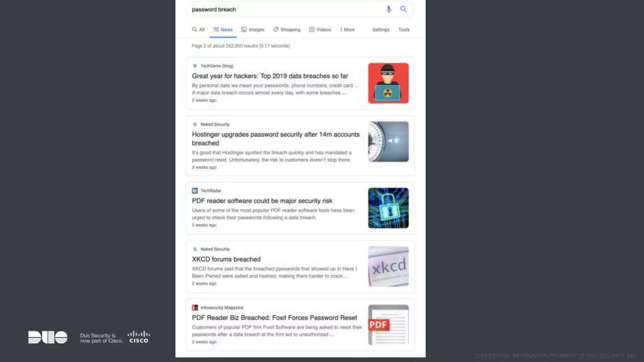Image resolution: width=644 pixels, height=362 pixels.
Task: Expand the More menu
Action: pyautogui.click(x=347, y=30)
